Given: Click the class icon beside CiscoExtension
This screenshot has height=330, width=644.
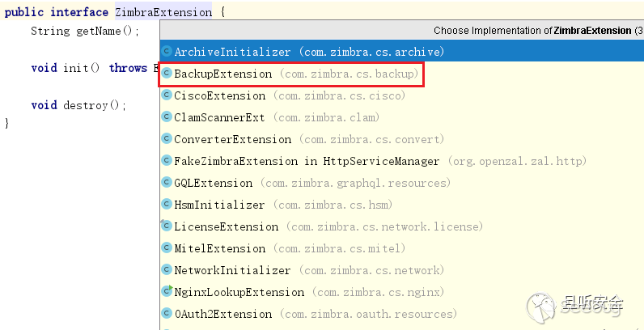Looking at the screenshot, I should (167, 95).
